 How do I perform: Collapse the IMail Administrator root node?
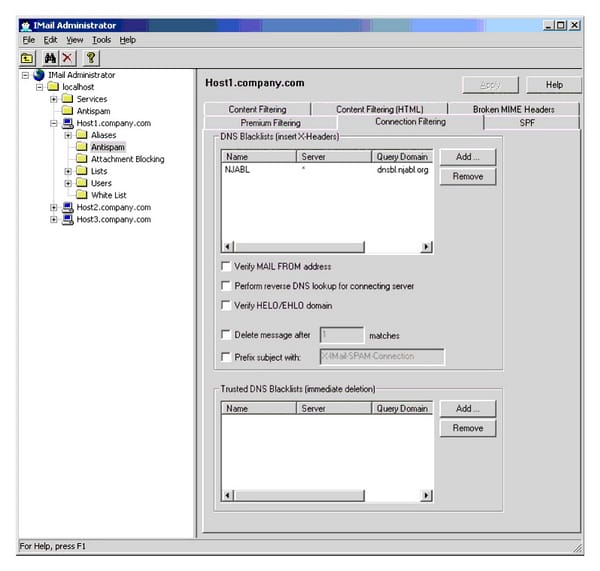(x=25, y=75)
